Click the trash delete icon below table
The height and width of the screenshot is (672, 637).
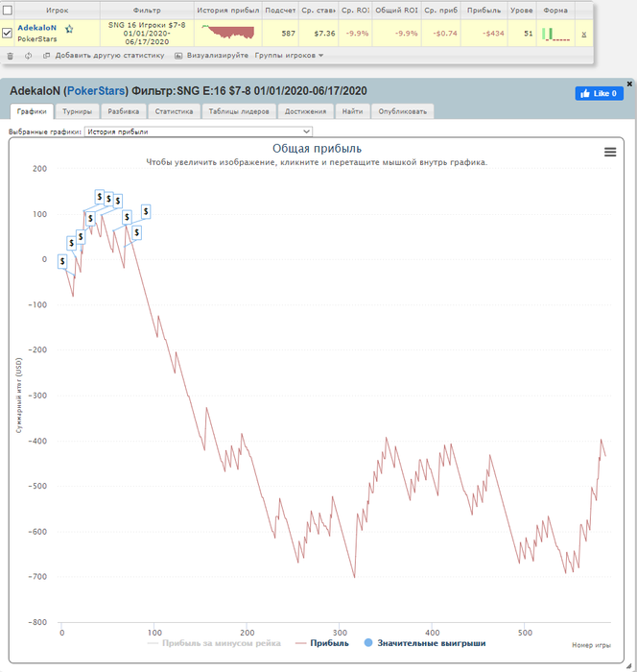click(x=11, y=56)
